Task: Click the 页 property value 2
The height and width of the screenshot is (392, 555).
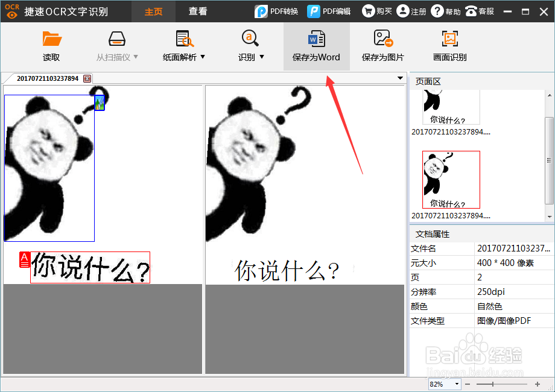Action: 480,277
